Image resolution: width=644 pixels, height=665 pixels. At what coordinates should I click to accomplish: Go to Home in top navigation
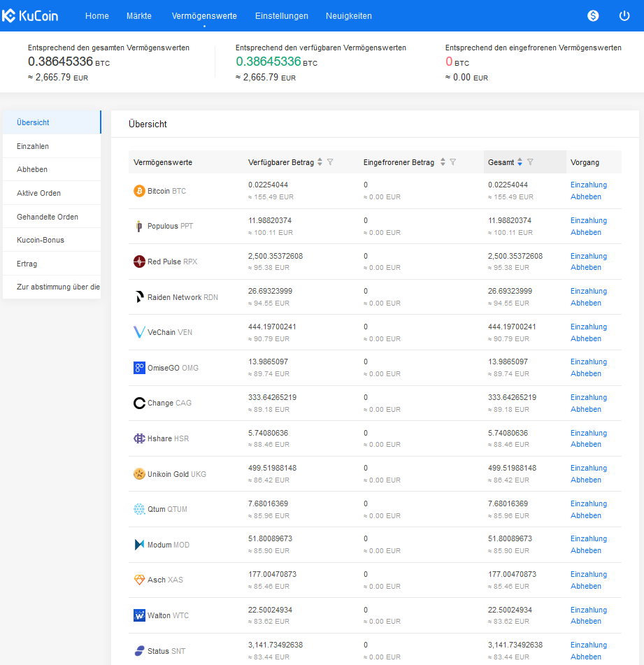pyautogui.click(x=97, y=15)
